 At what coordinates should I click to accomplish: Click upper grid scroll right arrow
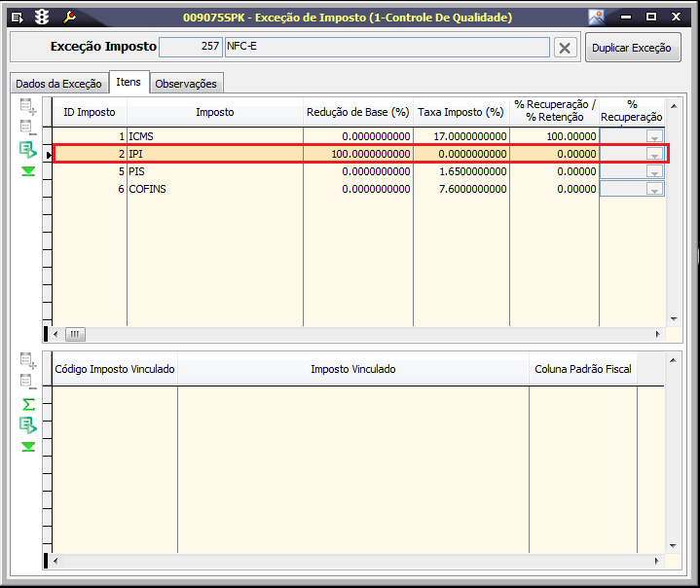(x=657, y=334)
